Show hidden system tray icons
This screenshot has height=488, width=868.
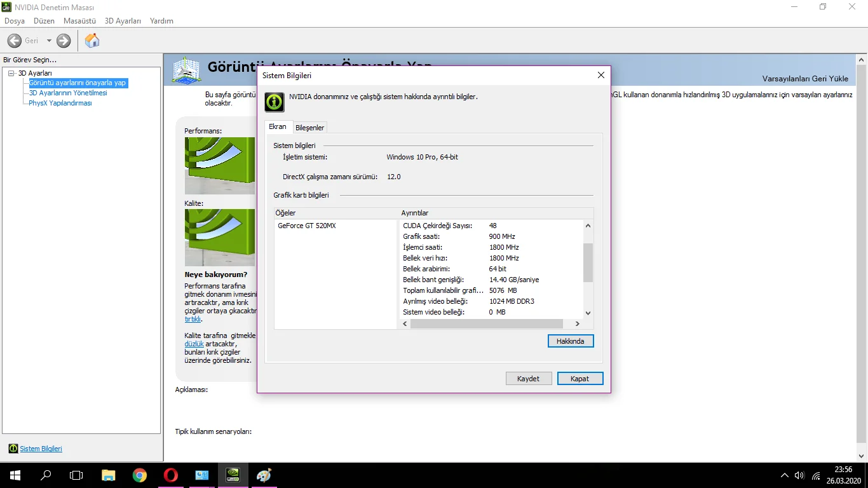pyautogui.click(x=785, y=475)
